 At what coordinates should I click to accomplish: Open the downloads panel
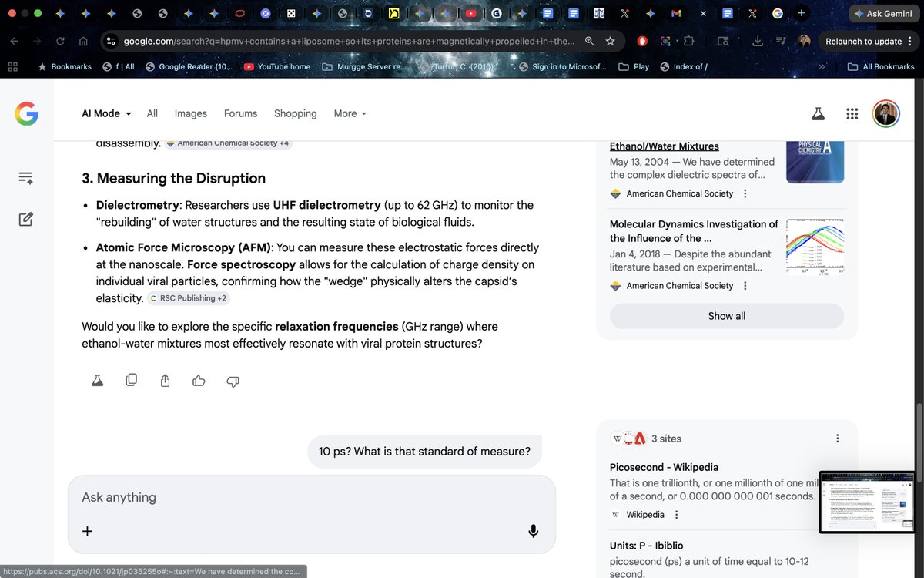click(758, 41)
